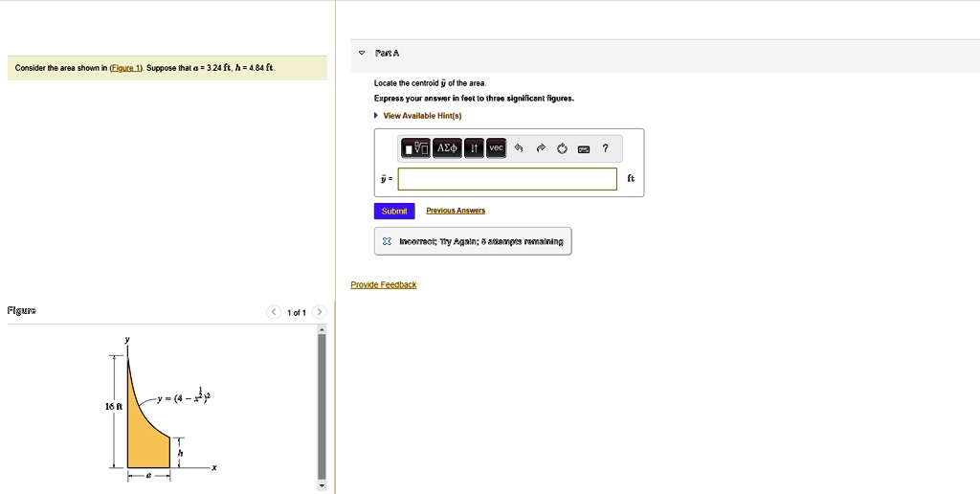
Task: Collapse the Part A section triangle
Action: [x=361, y=53]
